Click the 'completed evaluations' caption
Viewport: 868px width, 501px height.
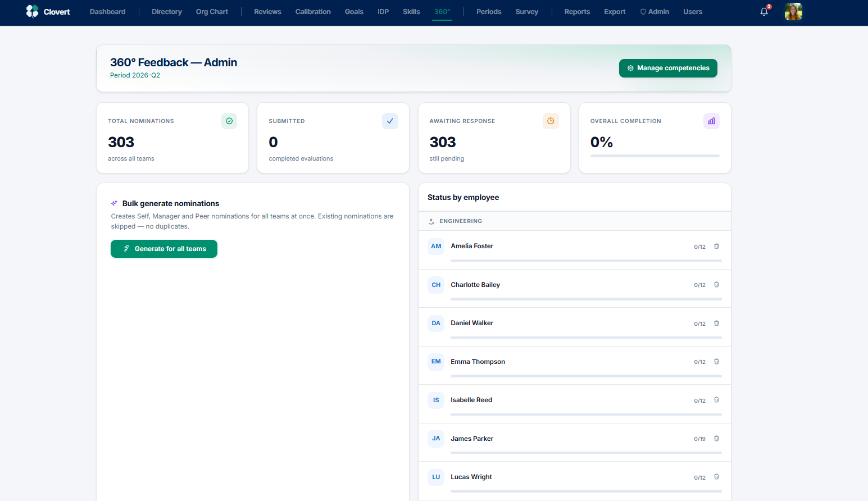[301, 158]
